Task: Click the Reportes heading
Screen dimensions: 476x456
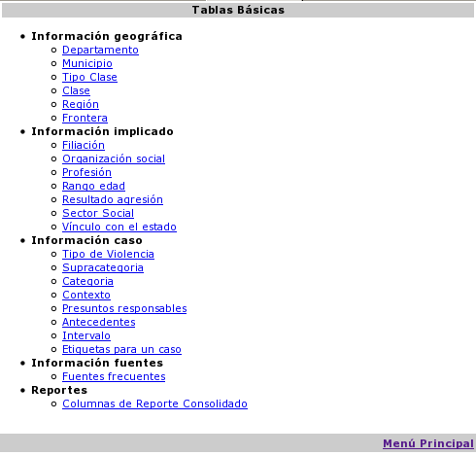Action: 59,390
